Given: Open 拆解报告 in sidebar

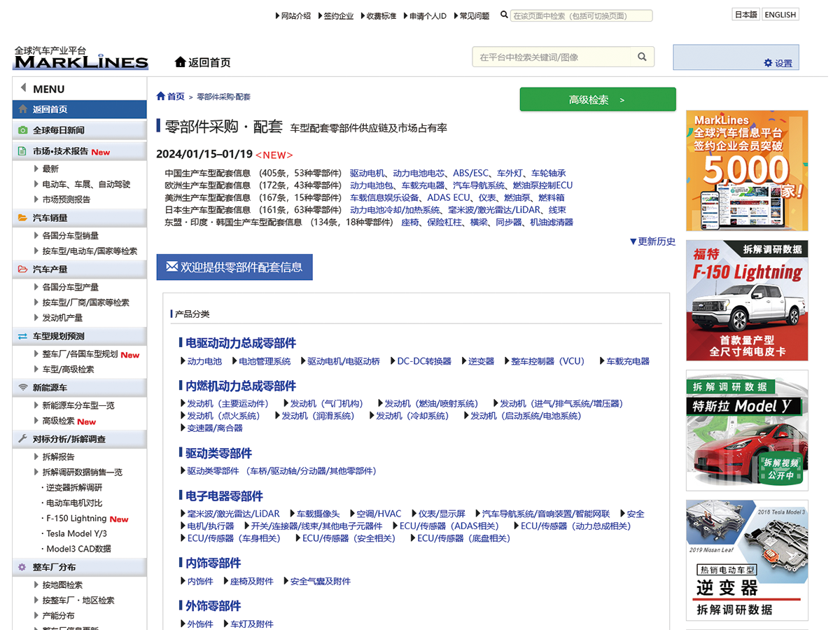Looking at the screenshot, I should (x=58, y=456).
